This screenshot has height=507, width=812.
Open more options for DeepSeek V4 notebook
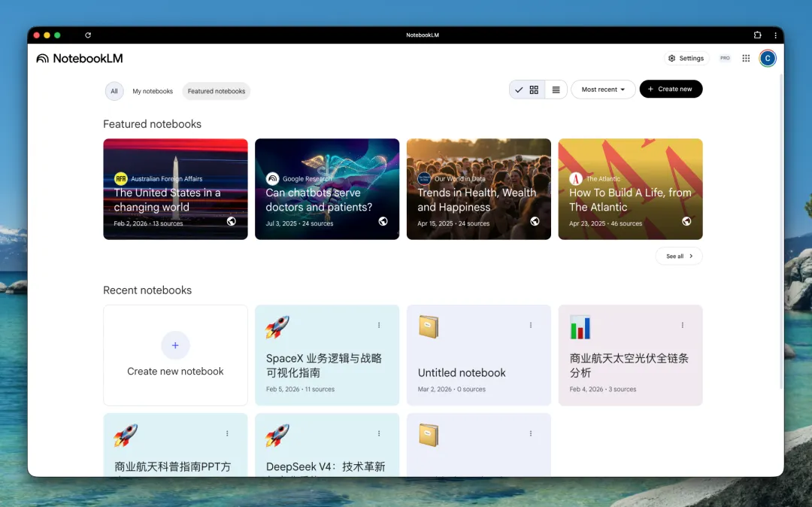tap(379, 433)
